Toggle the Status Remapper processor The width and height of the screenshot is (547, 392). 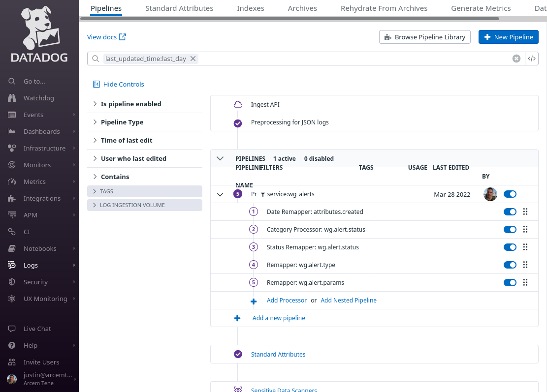510,247
